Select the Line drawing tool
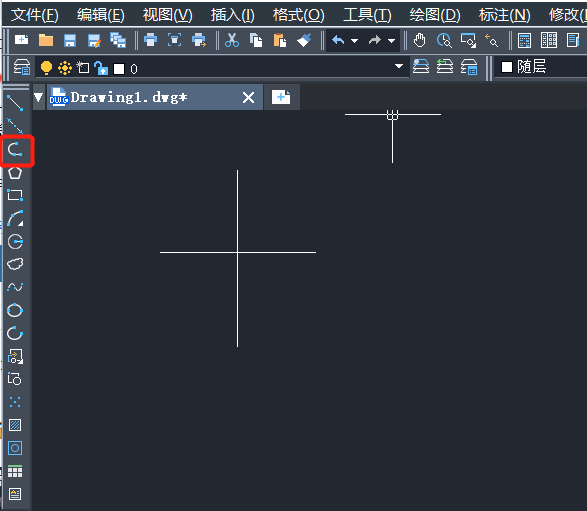Image resolution: width=587 pixels, height=511 pixels. click(x=15, y=103)
